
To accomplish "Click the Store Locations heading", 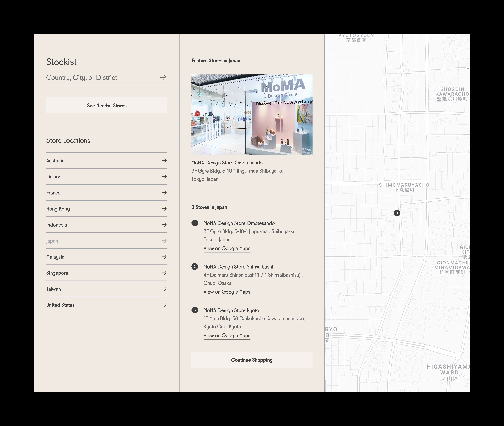I will click(x=68, y=141).
